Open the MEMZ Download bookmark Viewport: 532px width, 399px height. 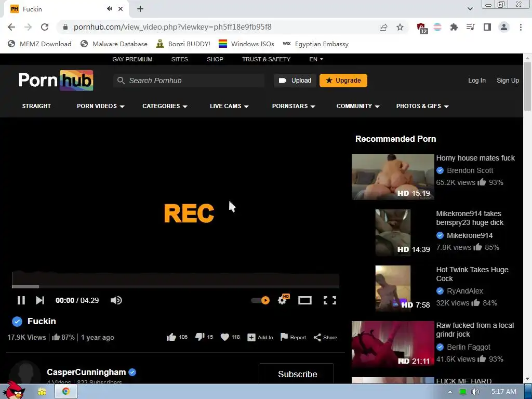[39, 44]
